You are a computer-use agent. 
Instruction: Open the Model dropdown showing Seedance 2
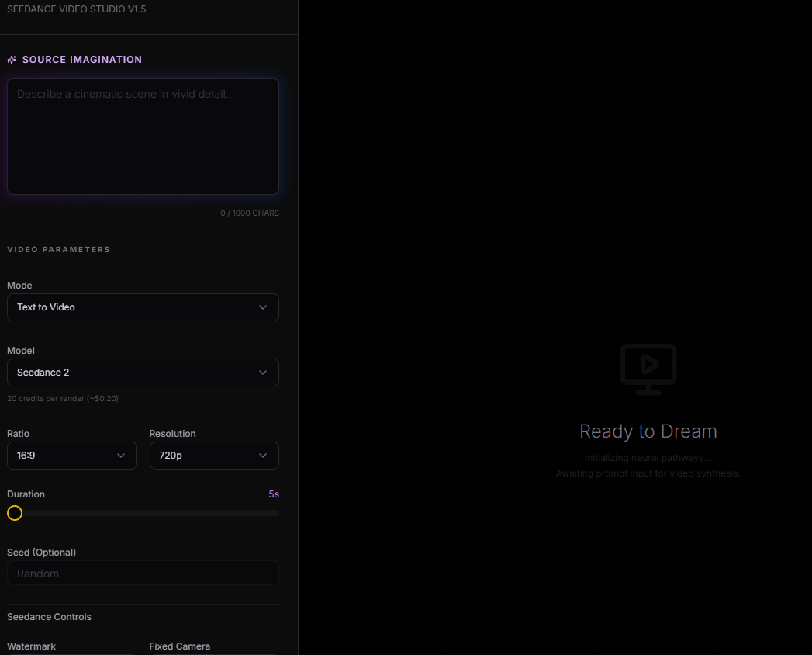(143, 373)
